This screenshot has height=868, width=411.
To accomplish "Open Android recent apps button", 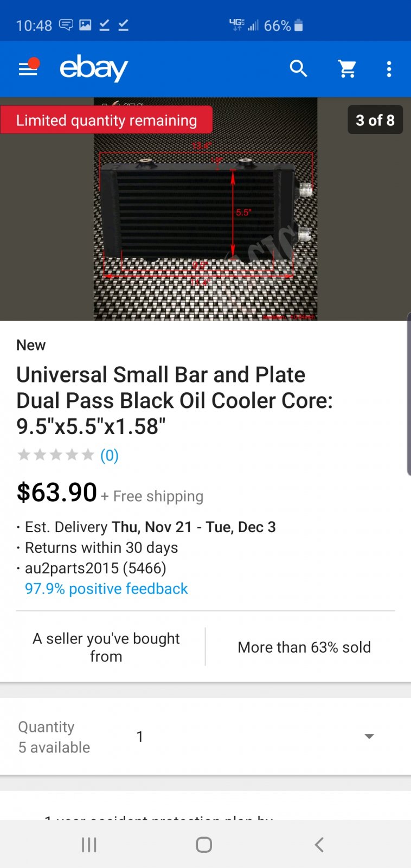I will [x=89, y=844].
